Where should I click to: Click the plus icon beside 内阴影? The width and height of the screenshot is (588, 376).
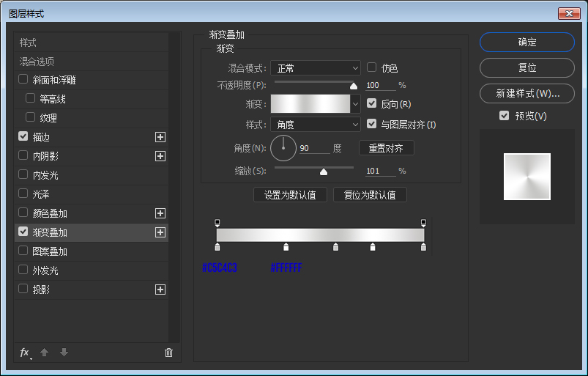(x=160, y=156)
